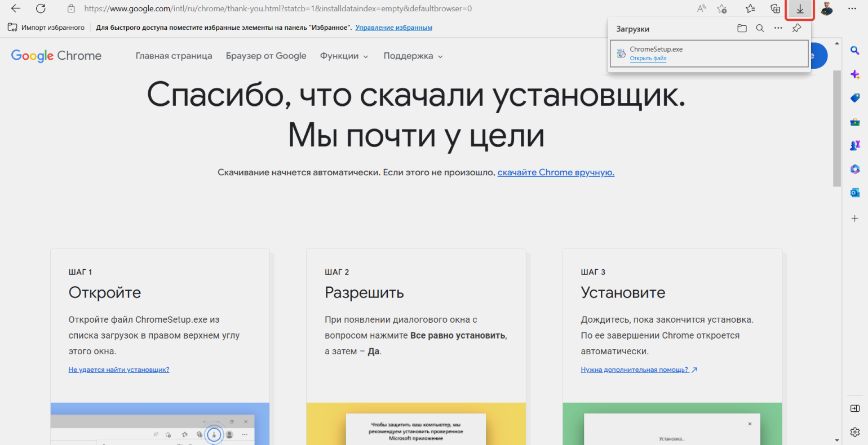Click the yellow step 2 illustration
This screenshot has width=868, height=445.
[x=416, y=424]
